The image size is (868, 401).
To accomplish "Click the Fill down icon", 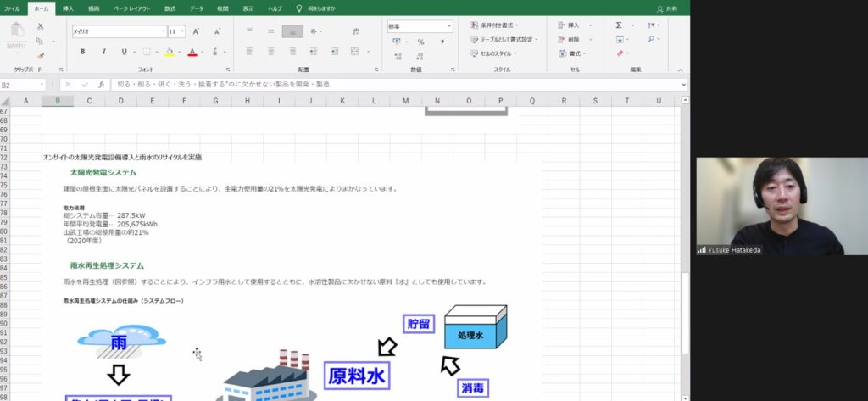I will point(620,39).
